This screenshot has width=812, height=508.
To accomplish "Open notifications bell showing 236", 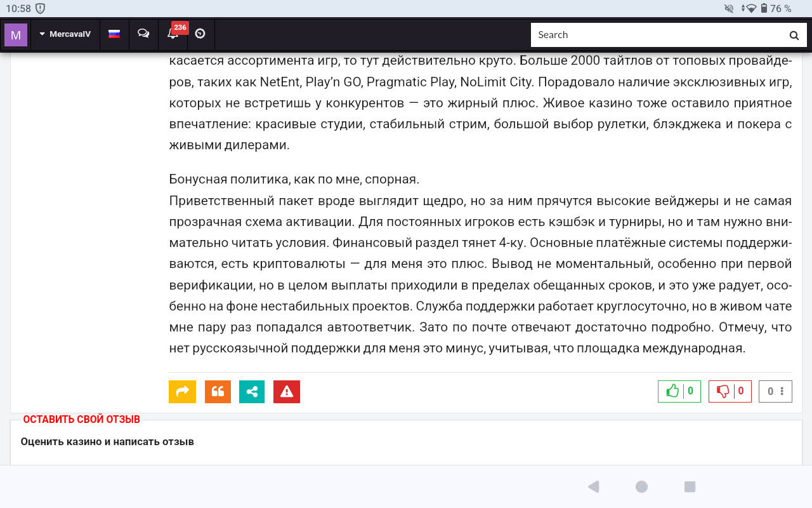I will (x=173, y=34).
